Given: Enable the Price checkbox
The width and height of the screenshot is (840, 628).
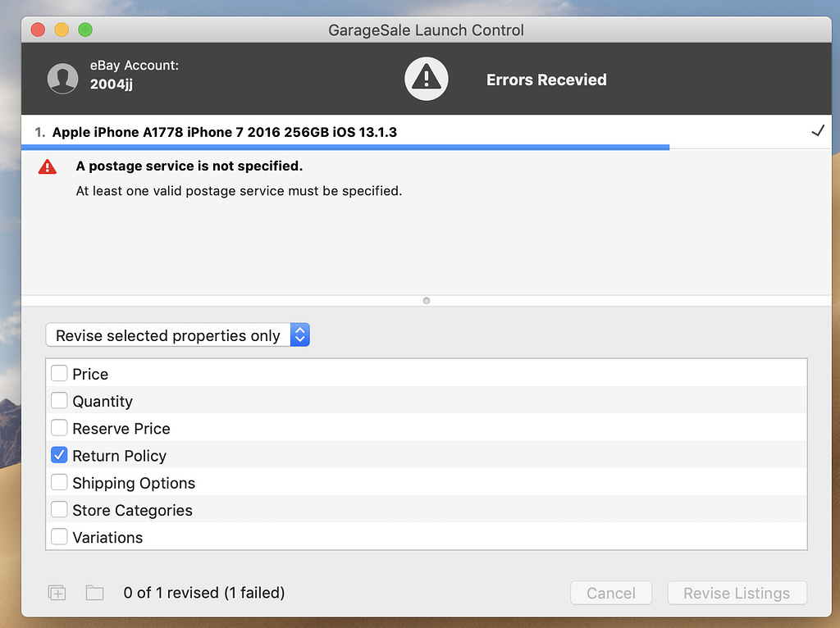Looking at the screenshot, I should [x=59, y=373].
